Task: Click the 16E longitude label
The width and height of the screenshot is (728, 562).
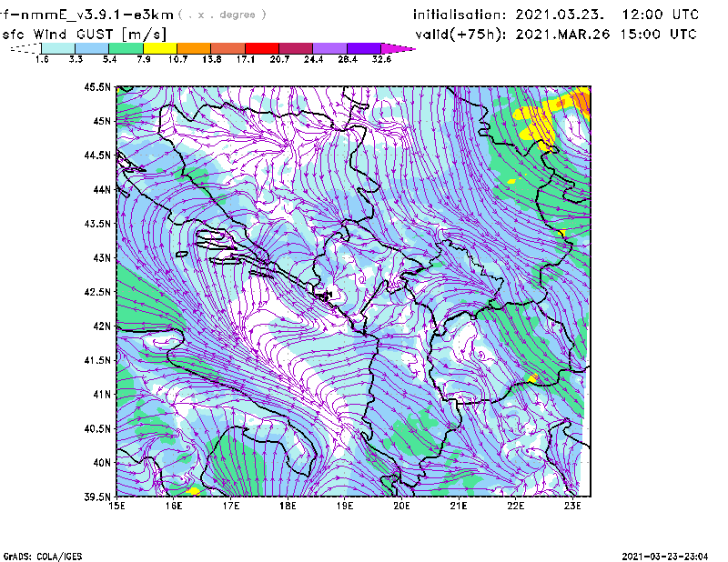Action: click(x=174, y=506)
